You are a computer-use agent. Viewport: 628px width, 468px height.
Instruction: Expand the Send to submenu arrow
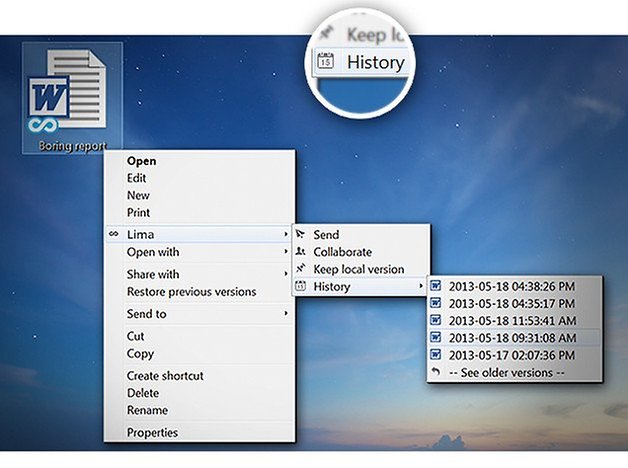[286, 313]
